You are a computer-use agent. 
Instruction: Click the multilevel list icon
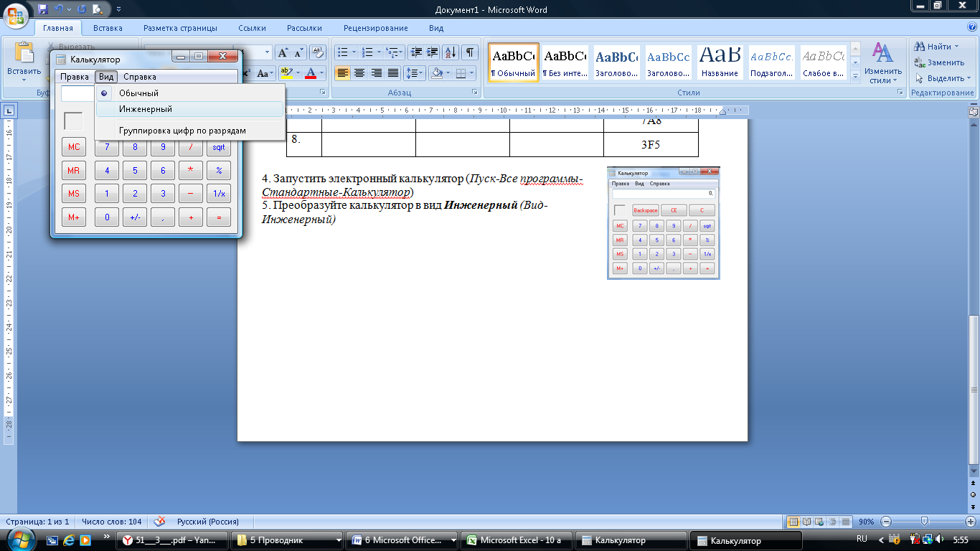(392, 52)
